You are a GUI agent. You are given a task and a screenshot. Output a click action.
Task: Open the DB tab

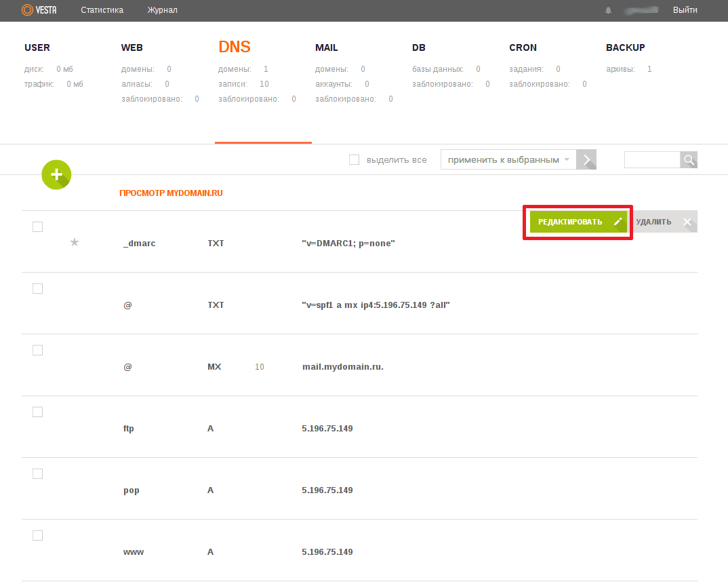419,48
